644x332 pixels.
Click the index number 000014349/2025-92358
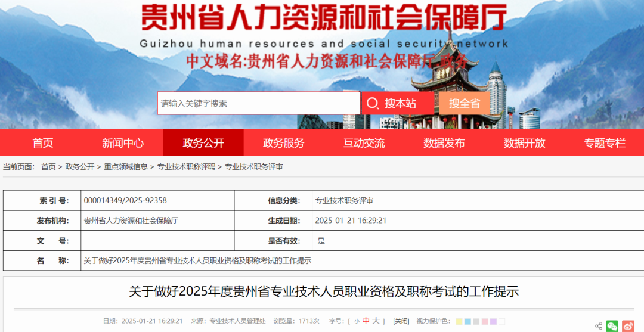pos(125,201)
